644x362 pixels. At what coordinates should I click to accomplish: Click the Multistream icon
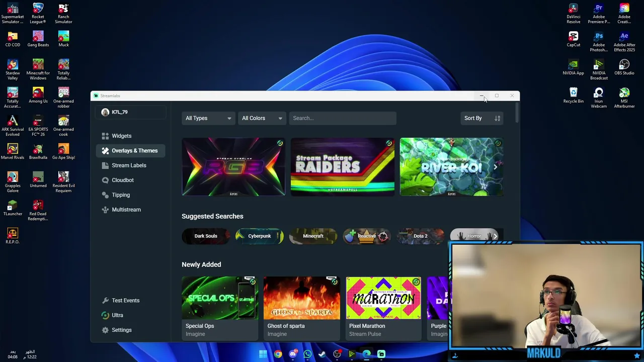point(105,210)
